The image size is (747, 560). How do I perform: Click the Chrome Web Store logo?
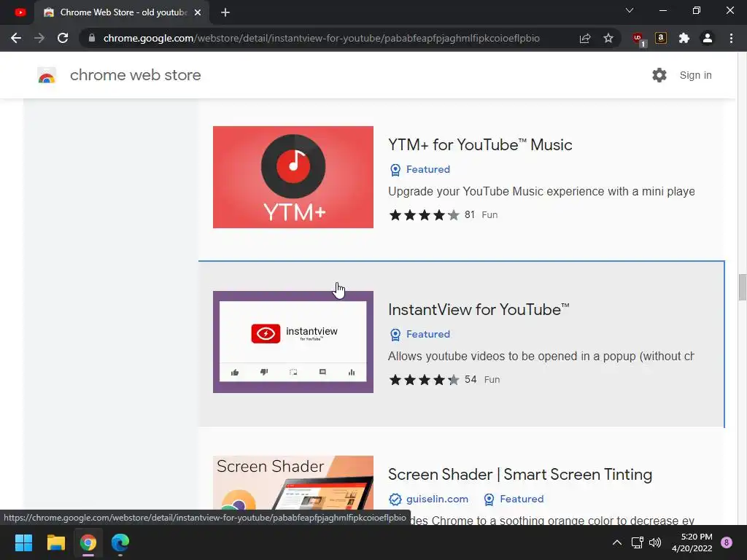[x=47, y=75]
